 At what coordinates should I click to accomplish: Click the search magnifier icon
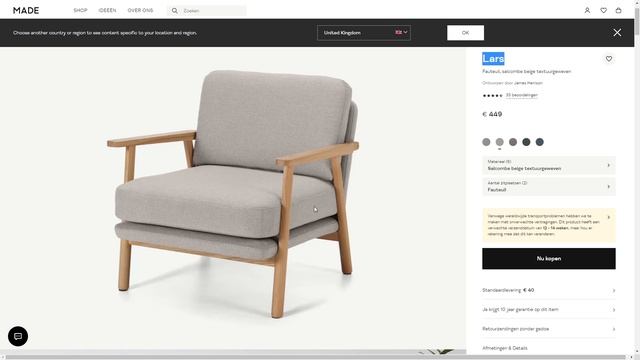tap(174, 11)
